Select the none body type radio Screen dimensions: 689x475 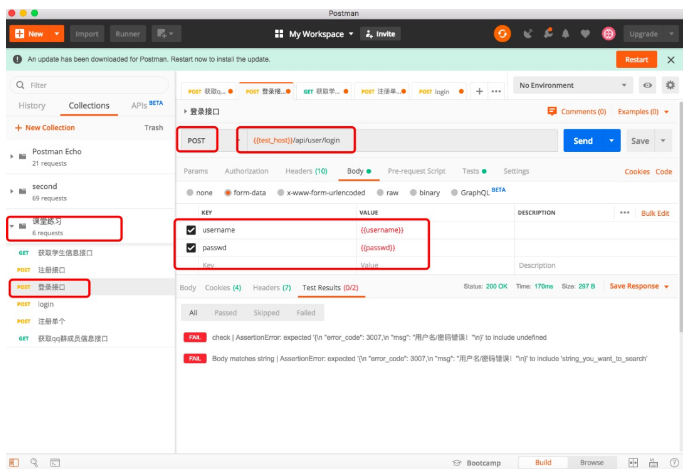pos(190,192)
